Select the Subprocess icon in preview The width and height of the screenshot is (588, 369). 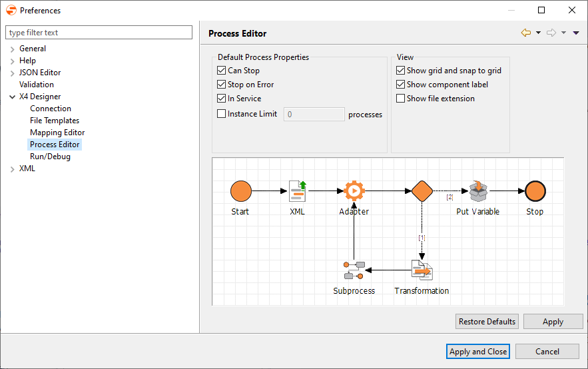354,270
